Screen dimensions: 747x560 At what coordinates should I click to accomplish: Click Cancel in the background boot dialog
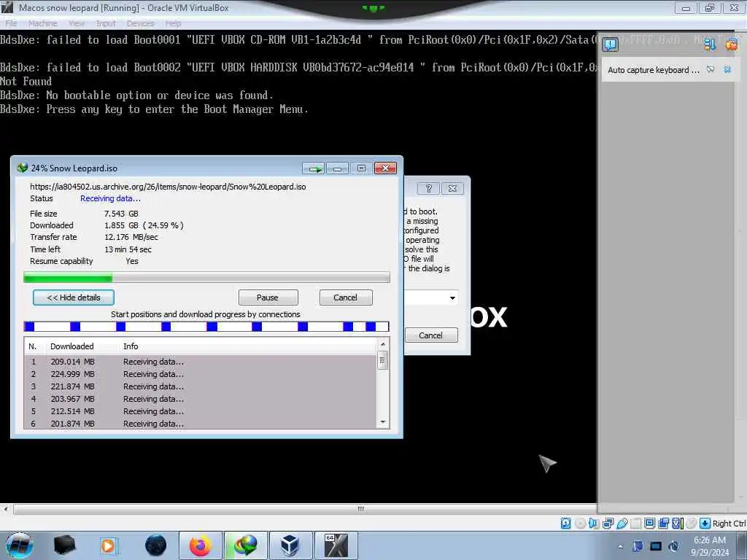point(431,335)
